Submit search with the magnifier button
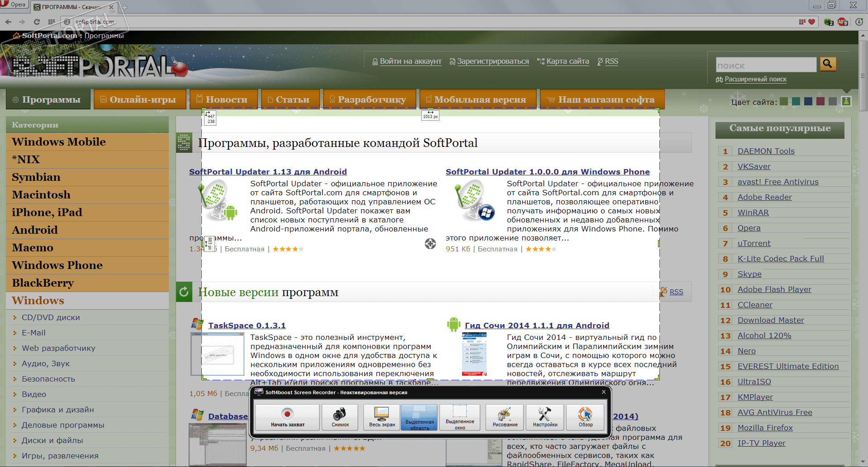The height and width of the screenshot is (467, 868). click(827, 64)
